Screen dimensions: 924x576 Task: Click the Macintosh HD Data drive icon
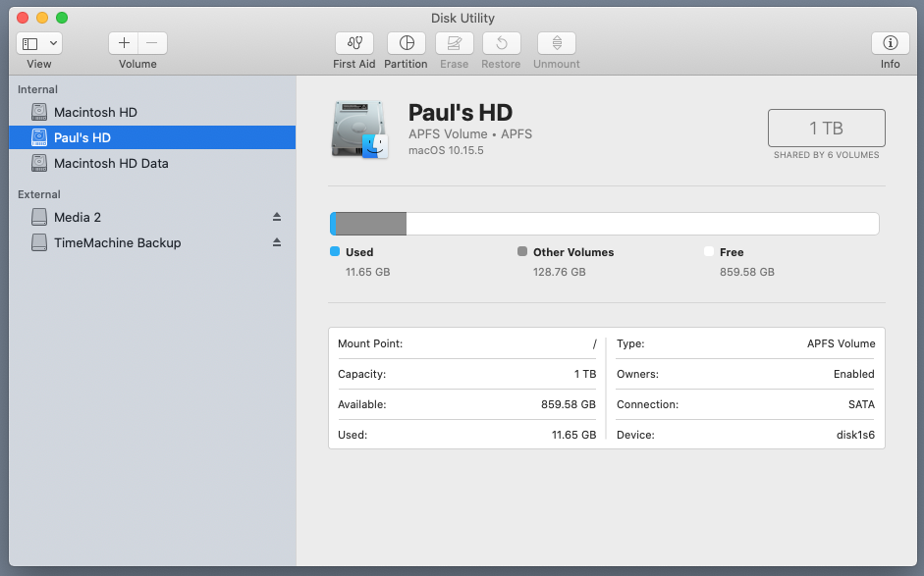tap(39, 163)
